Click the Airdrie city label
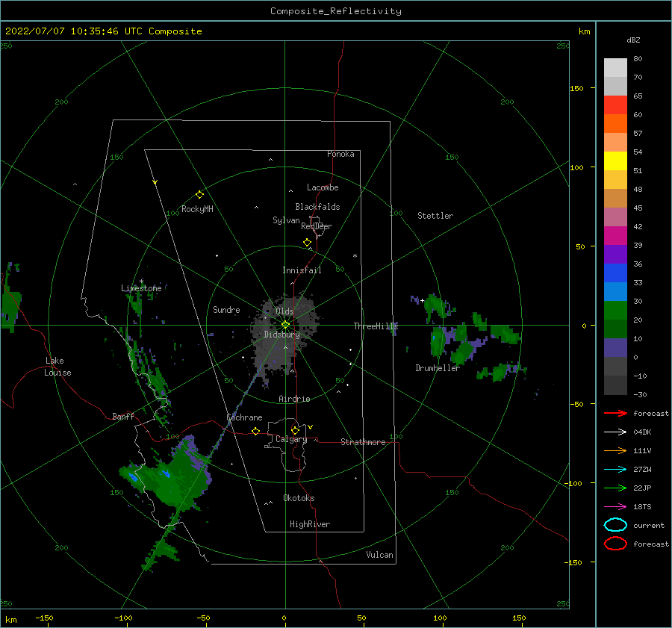The height and width of the screenshot is (628, 672). (294, 399)
